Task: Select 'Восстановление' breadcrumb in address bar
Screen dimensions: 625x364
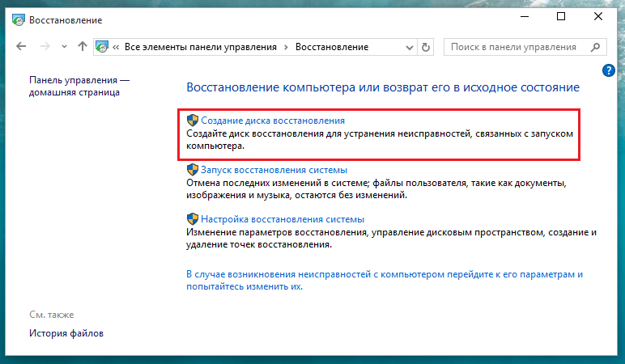Action: point(331,47)
